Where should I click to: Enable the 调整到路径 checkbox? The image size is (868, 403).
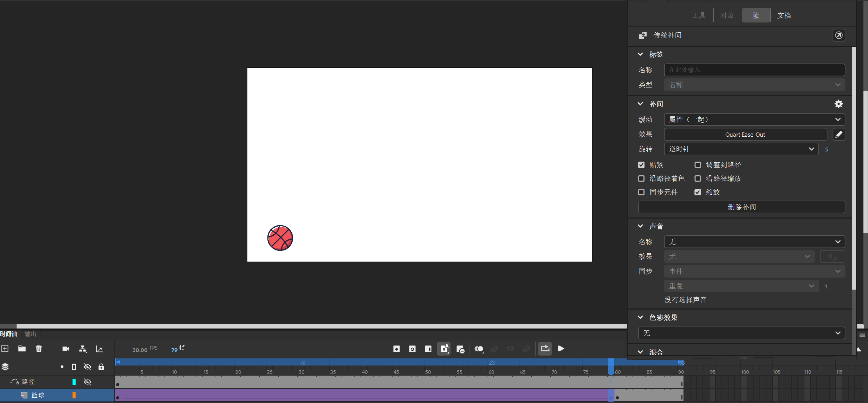coord(698,165)
